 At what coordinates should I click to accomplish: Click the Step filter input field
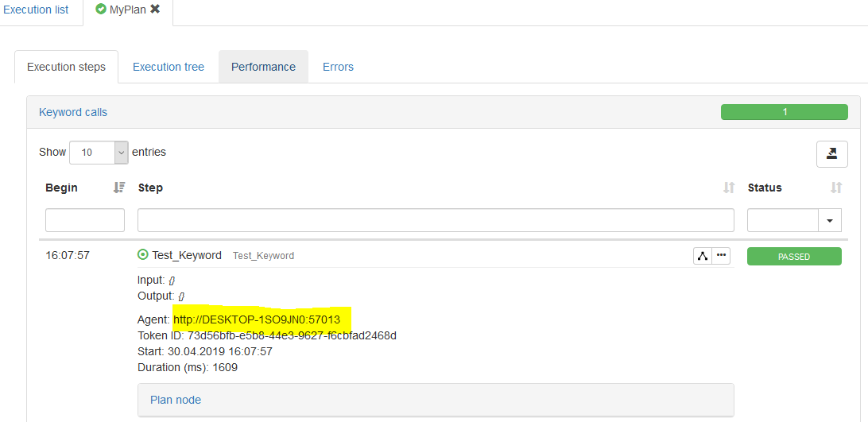(436, 220)
